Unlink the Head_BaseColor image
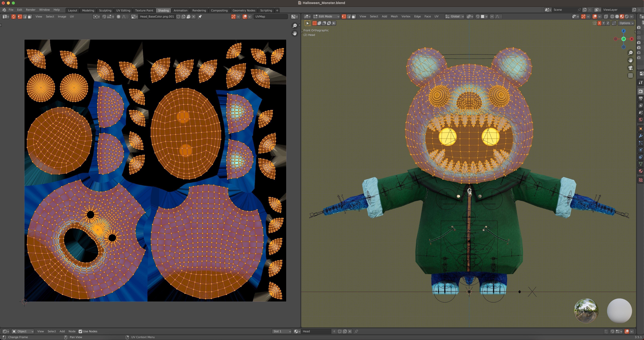 click(x=194, y=16)
